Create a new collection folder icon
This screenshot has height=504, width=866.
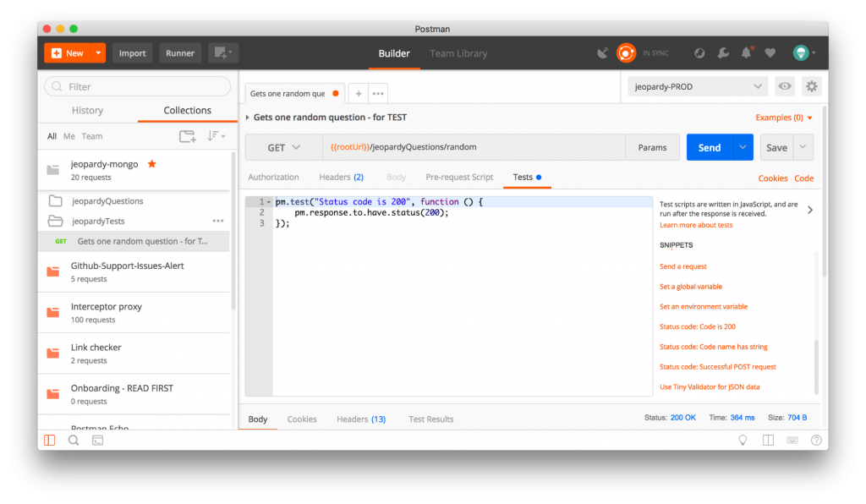point(187,136)
